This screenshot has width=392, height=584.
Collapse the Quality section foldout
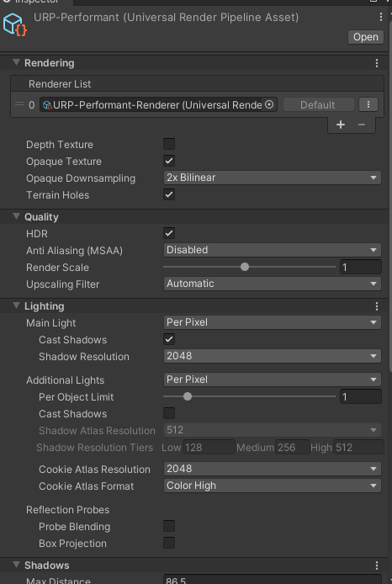[16, 216]
